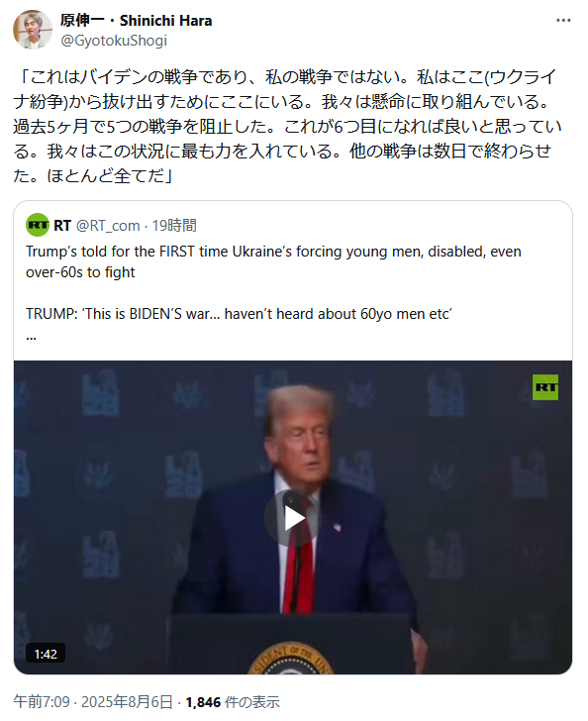Open the quoted tweet text about Ukraine
The height and width of the screenshot is (721, 588).
273,261
